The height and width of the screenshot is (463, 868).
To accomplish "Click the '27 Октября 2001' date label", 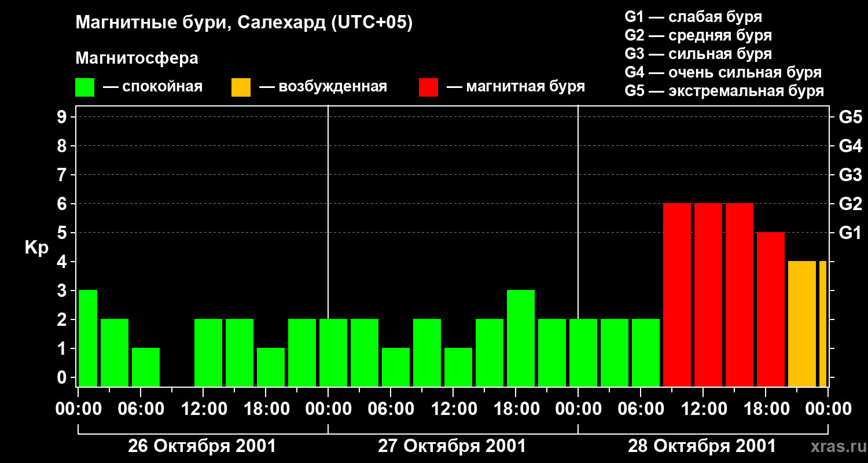I will (452, 446).
